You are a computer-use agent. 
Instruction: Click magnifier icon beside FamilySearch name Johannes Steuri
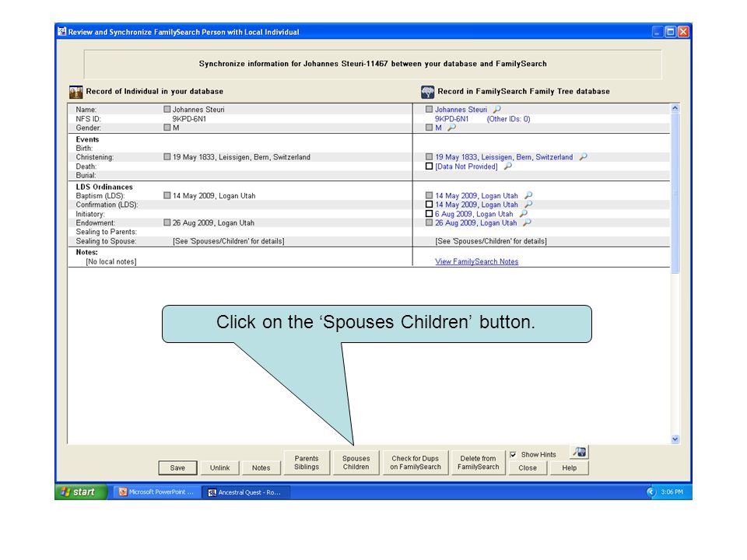(497, 109)
